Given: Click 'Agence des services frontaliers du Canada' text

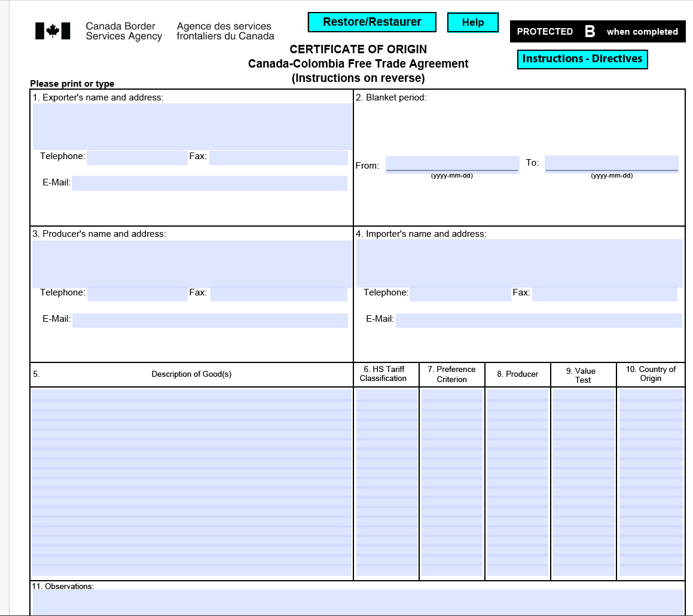Looking at the screenshot, I should click(225, 31).
